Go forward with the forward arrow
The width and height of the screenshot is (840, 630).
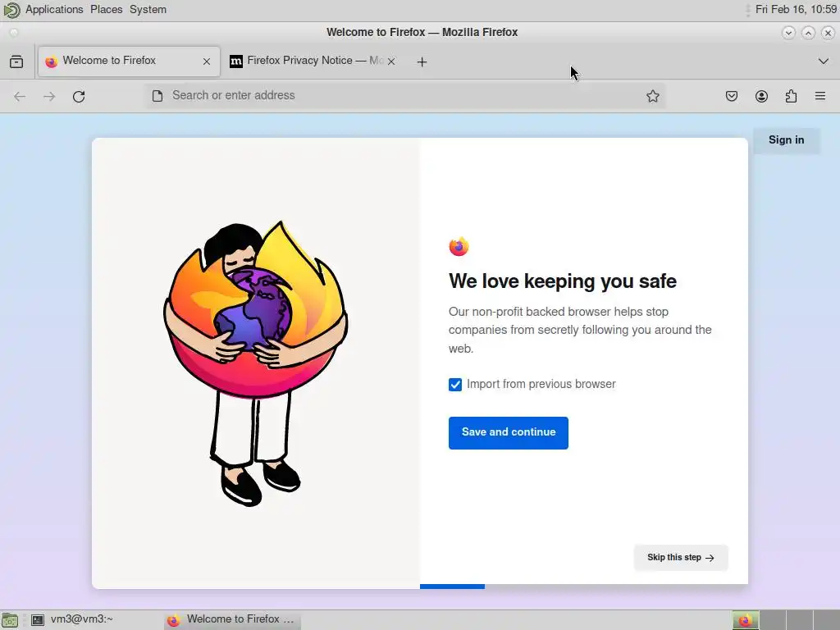49,97
